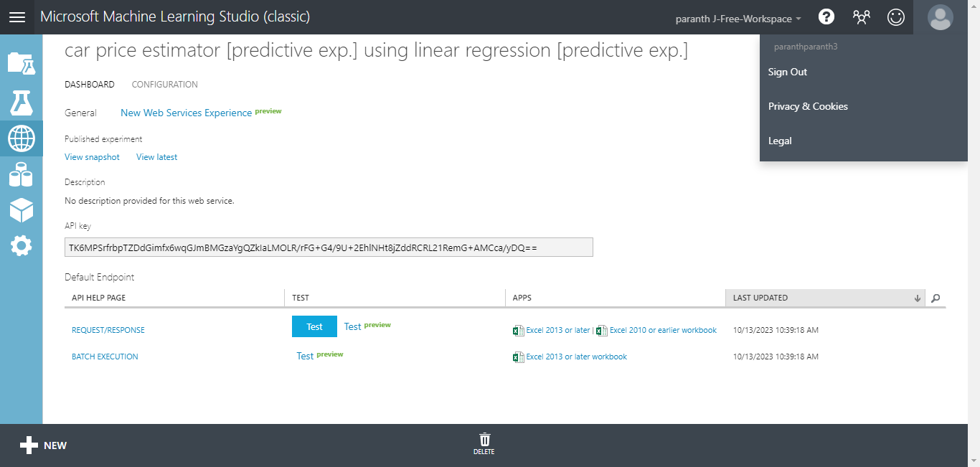Screen dimensions: 980x467
Task: Open Settings via the gear icon
Action: [x=21, y=246]
